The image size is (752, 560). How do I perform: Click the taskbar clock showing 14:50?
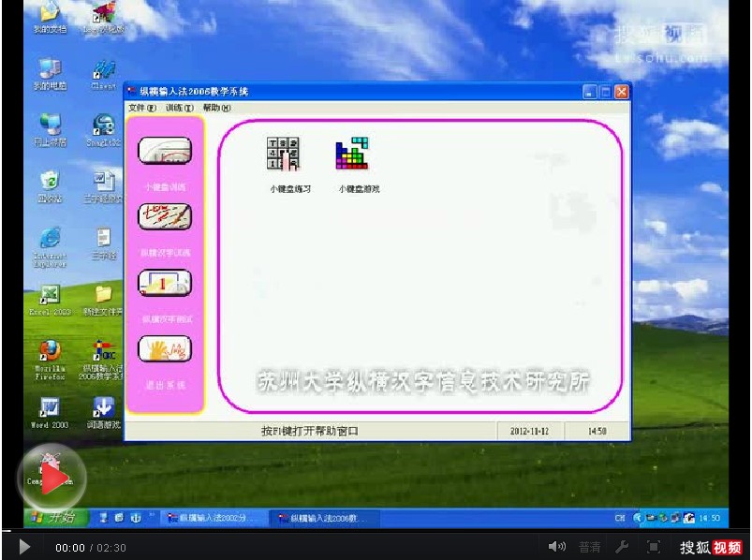click(x=709, y=518)
